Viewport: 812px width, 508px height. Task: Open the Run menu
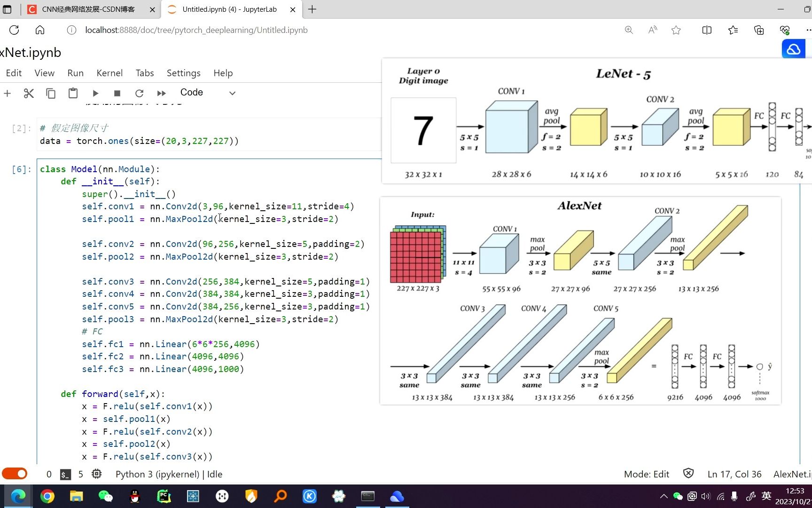tap(75, 73)
